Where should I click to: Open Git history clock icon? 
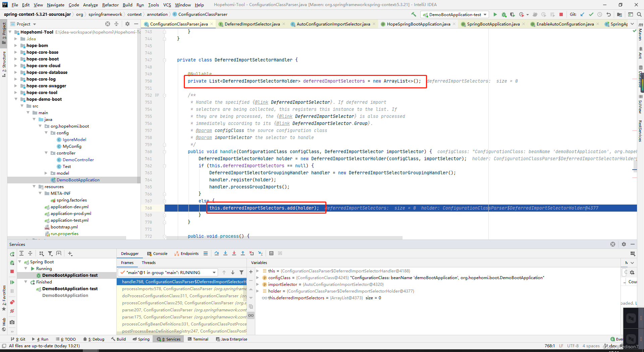point(600,14)
